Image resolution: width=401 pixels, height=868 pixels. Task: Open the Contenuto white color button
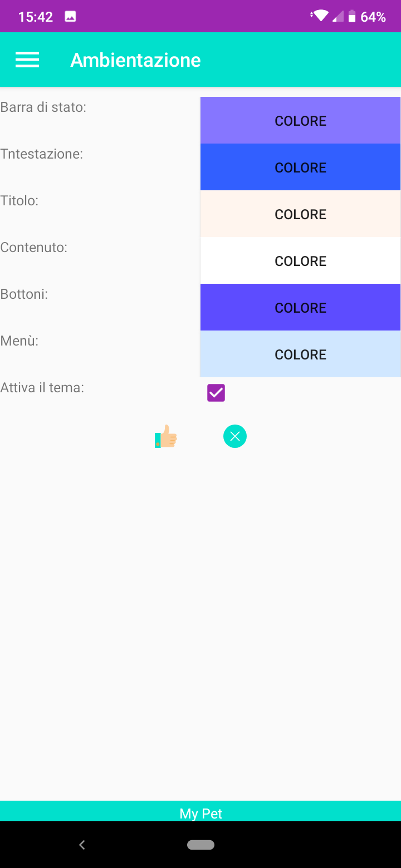coord(300,261)
